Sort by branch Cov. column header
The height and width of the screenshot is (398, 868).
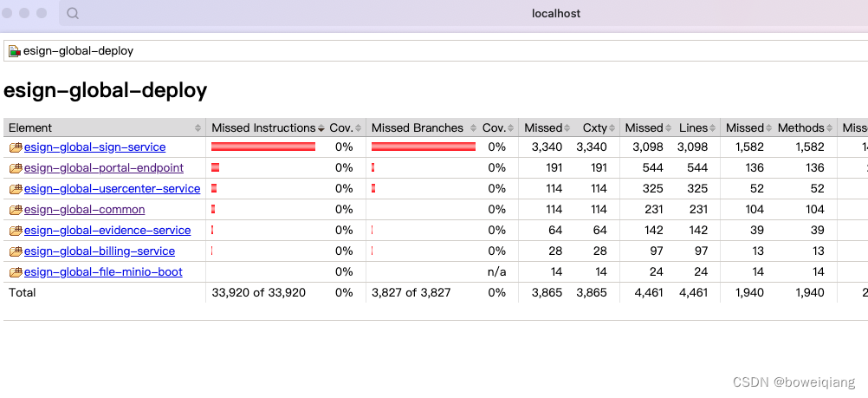click(x=499, y=128)
